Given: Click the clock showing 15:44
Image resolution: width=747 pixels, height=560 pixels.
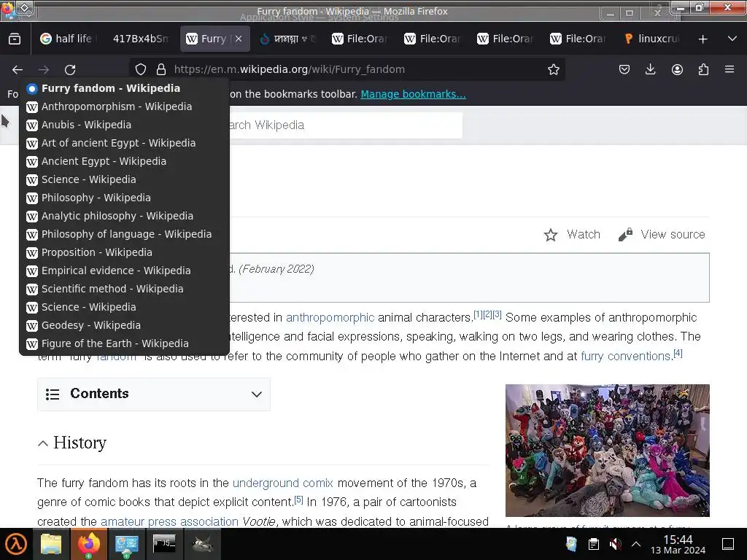Looking at the screenshot, I should coord(678,544).
